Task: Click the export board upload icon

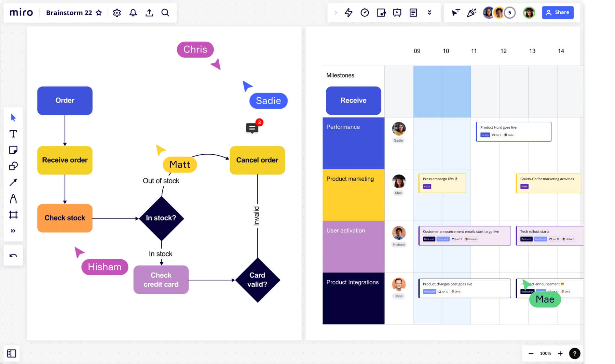Action: click(149, 13)
